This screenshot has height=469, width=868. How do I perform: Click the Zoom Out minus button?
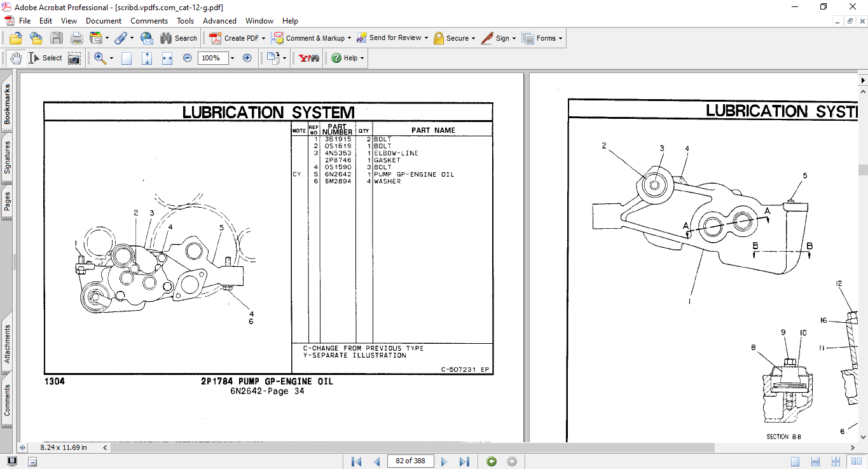pos(188,58)
